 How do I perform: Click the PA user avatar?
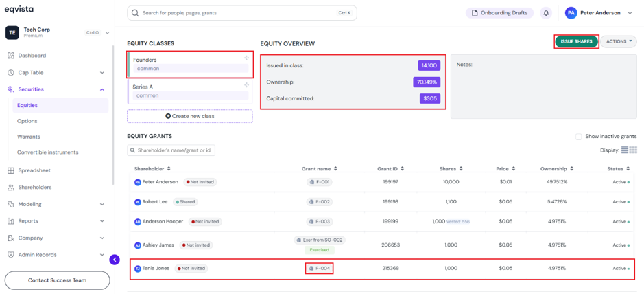click(x=571, y=13)
